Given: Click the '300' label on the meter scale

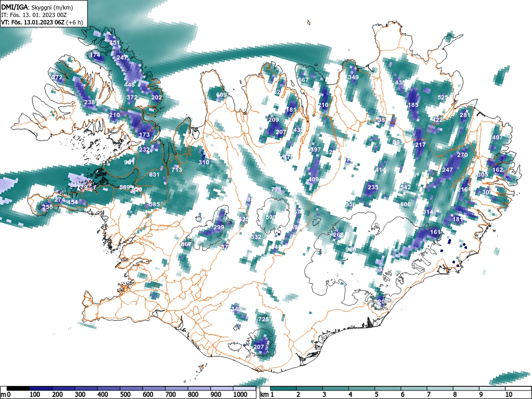Looking at the screenshot, I should [x=80, y=395].
